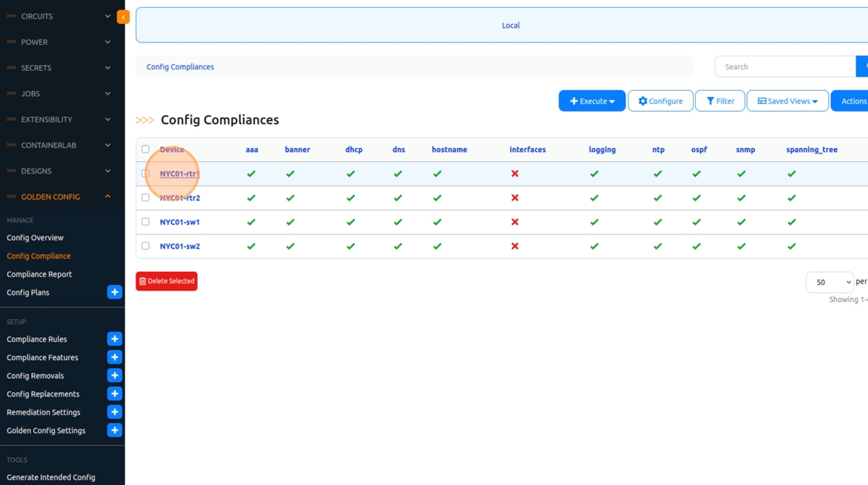868x485 pixels.
Task: Open the 50 per page selector
Action: (x=829, y=282)
